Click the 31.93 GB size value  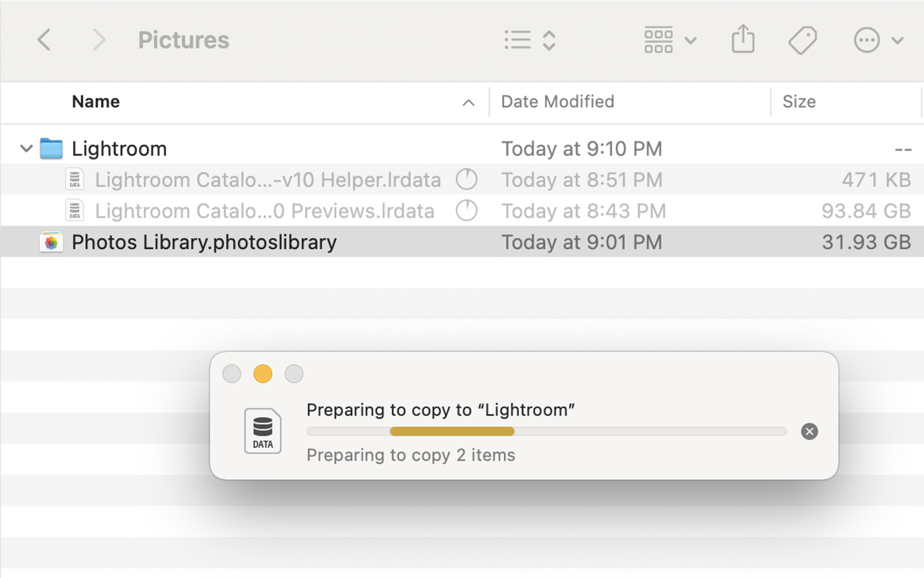tap(866, 243)
